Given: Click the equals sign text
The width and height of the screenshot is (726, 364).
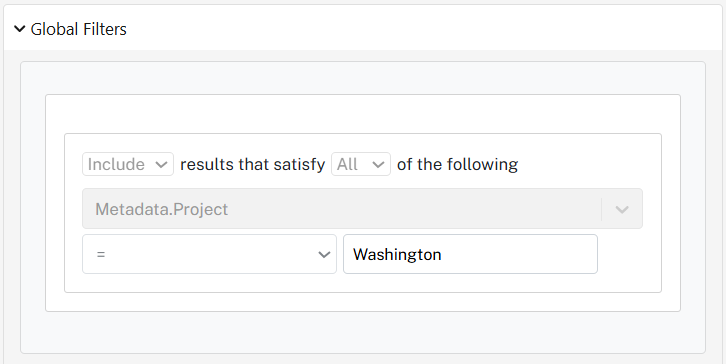Looking at the screenshot, I should point(101,254).
